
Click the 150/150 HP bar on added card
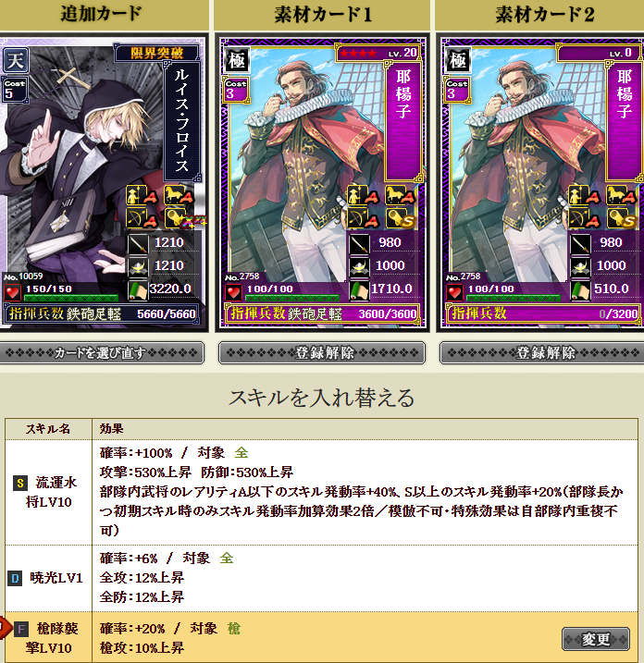pos(70,292)
